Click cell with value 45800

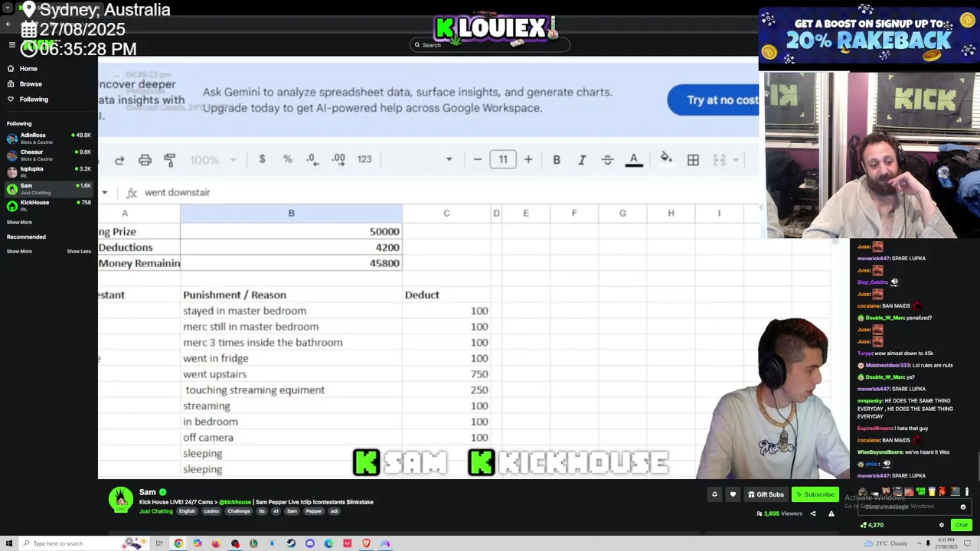(291, 263)
